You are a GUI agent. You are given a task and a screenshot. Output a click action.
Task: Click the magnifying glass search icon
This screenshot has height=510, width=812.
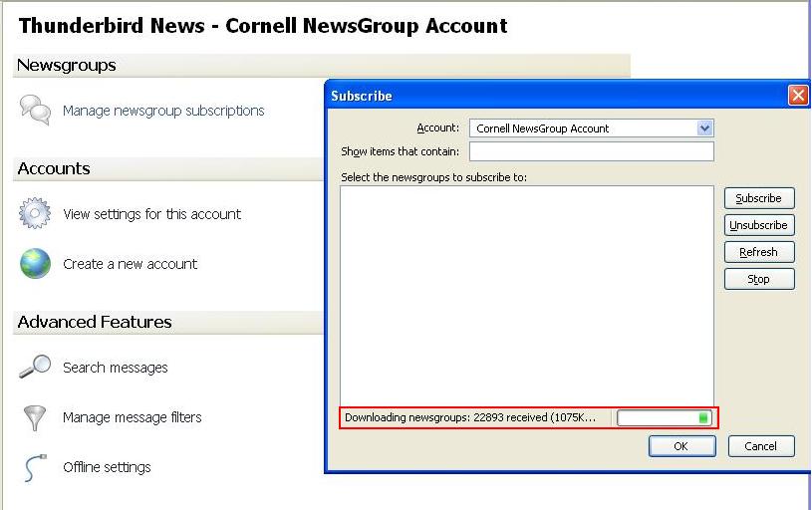(x=35, y=367)
